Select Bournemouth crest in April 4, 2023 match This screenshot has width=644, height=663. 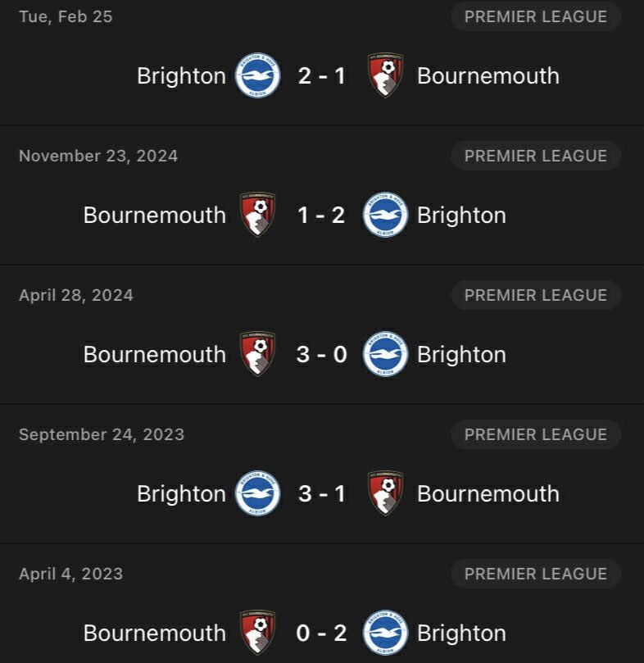[258, 633]
